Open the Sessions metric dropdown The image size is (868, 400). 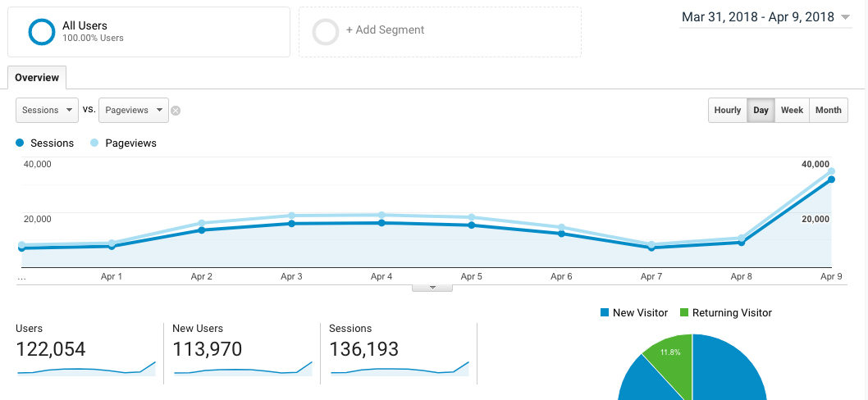pyautogui.click(x=47, y=111)
